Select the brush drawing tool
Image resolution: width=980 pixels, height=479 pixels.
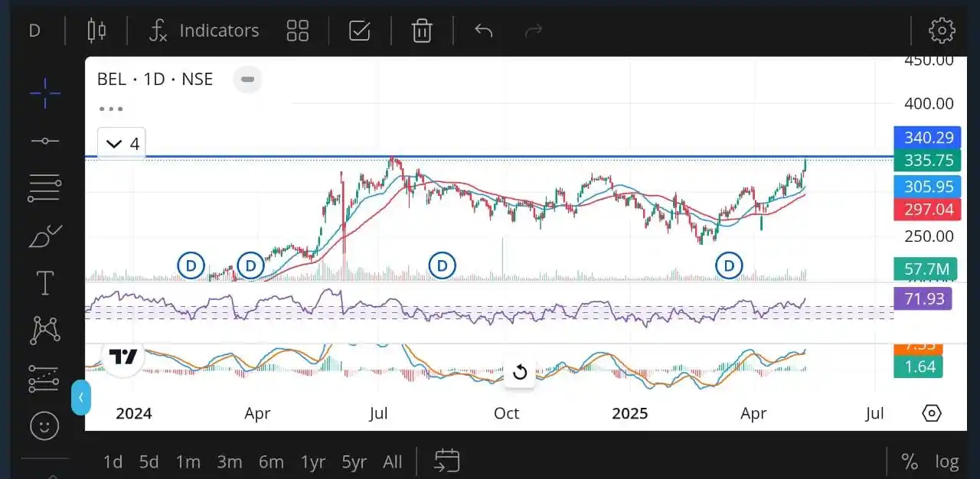click(45, 236)
